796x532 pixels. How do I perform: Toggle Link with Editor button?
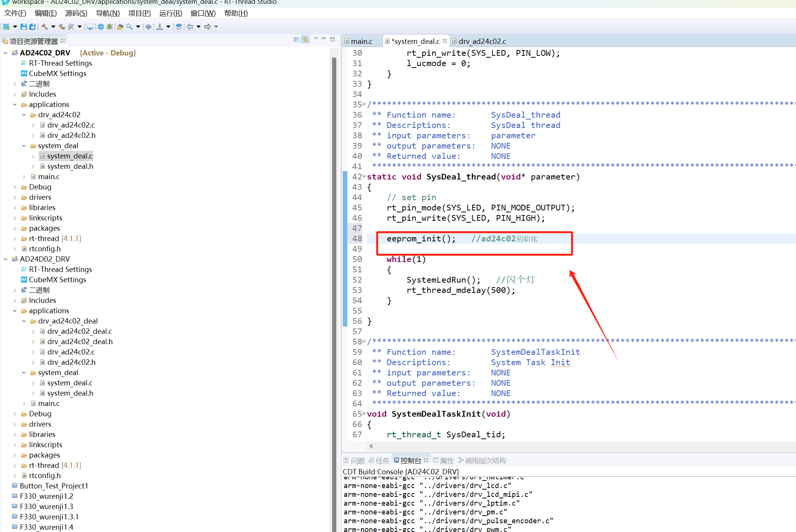click(x=305, y=40)
